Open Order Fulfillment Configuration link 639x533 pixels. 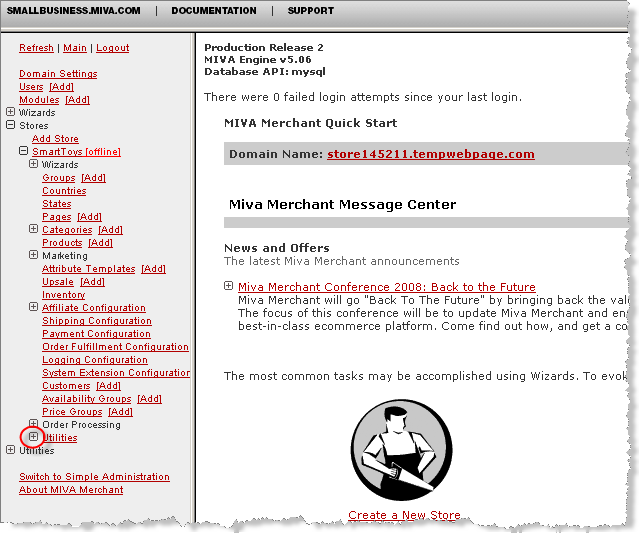pyautogui.click(x=115, y=347)
